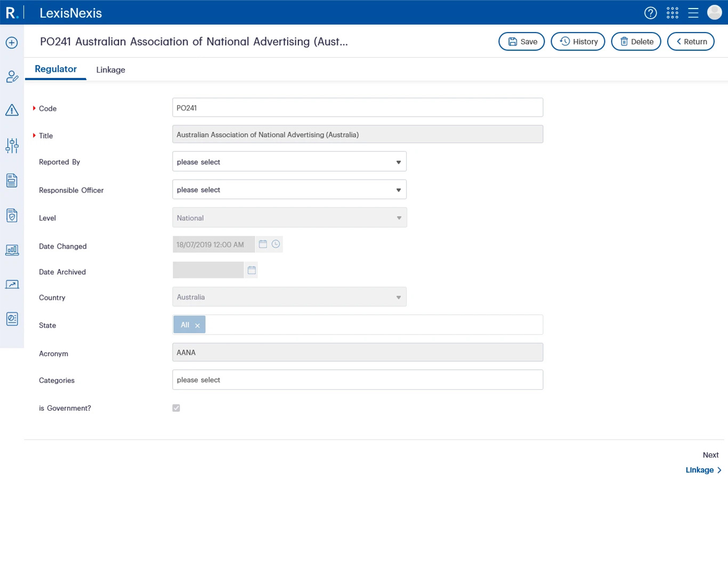
Task: Open the help question mark icon
Action: point(650,13)
